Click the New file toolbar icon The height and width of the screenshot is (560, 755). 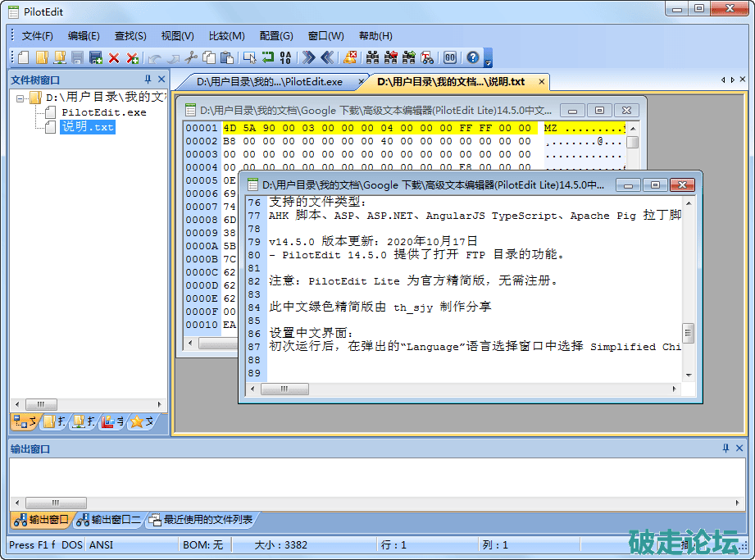[23, 57]
